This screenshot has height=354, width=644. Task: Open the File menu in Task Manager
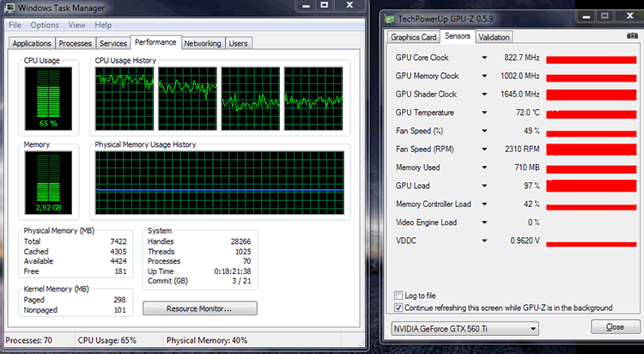(x=15, y=25)
